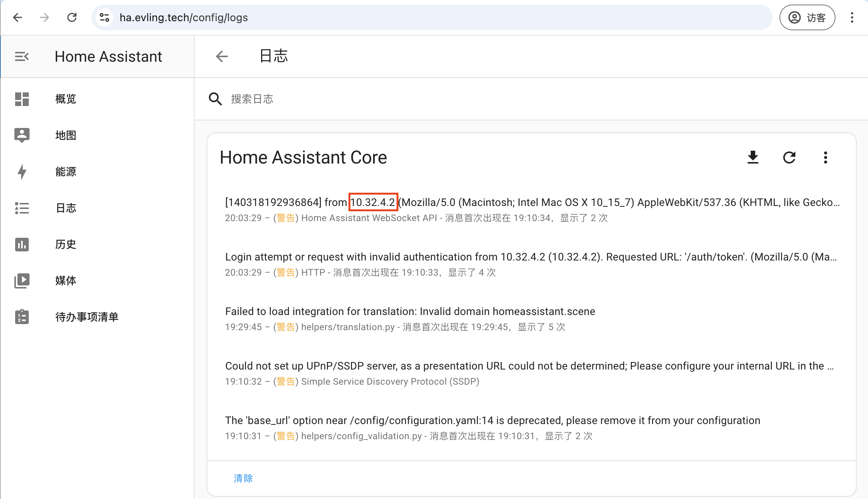
Task: Open the 访客 guest profile button
Action: (807, 17)
